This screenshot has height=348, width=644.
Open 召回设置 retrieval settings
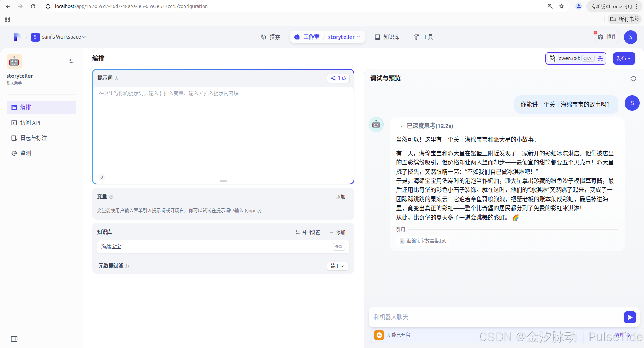[x=308, y=232]
